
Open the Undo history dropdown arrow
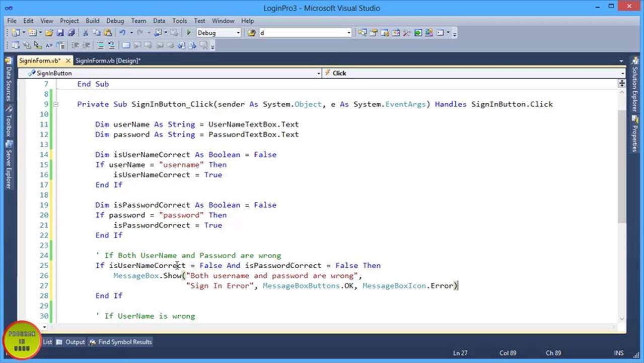pos(131,33)
